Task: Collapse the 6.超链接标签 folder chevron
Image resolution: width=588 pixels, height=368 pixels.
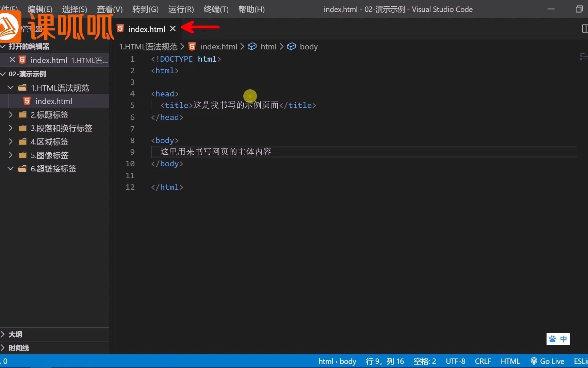Action: coord(11,168)
